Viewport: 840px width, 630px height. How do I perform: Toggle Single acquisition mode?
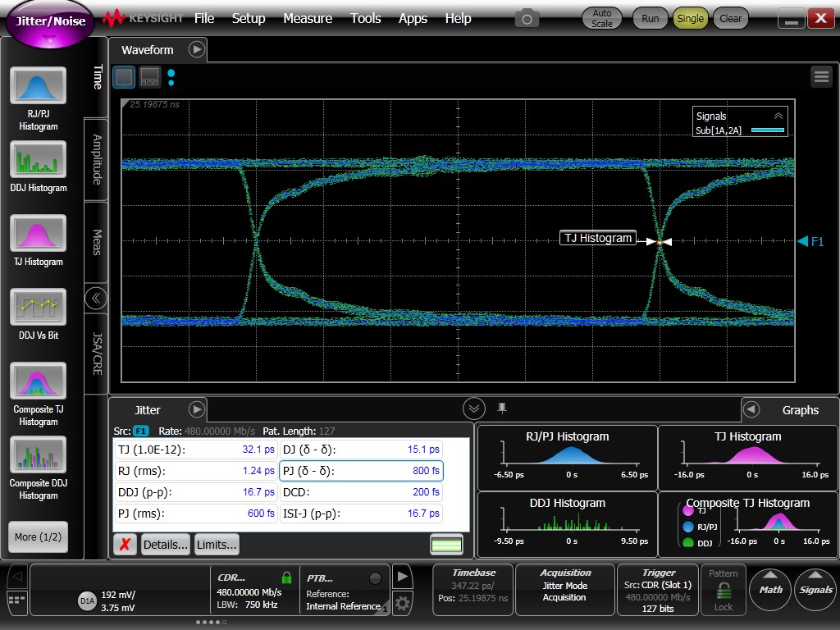click(x=690, y=18)
